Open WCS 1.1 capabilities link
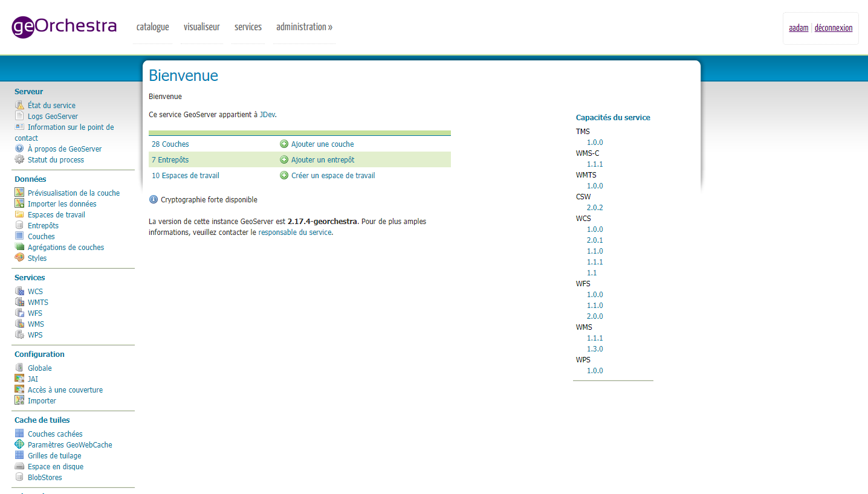This screenshot has width=868, height=494. (x=592, y=273)
